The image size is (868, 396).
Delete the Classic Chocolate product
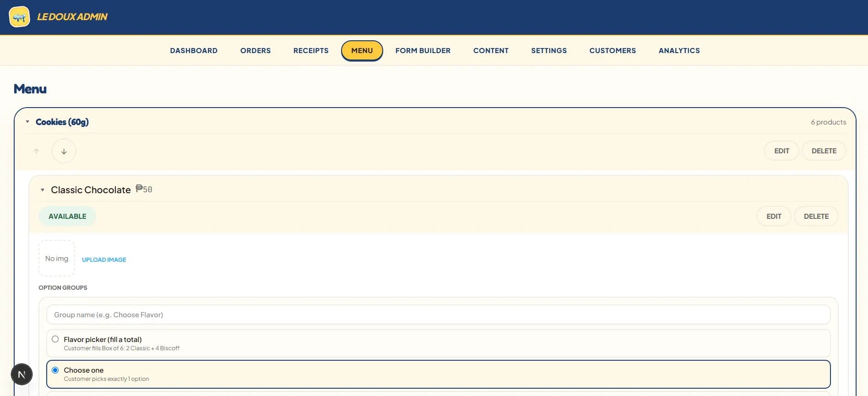pos(816,217)
